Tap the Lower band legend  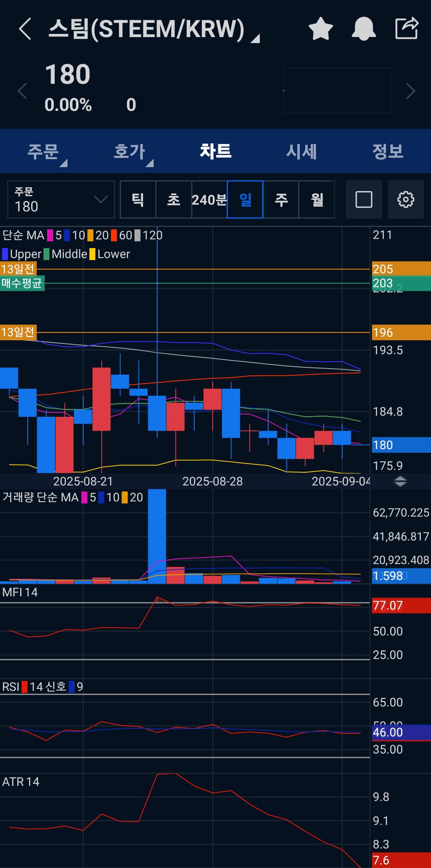[x=110, y=254]
